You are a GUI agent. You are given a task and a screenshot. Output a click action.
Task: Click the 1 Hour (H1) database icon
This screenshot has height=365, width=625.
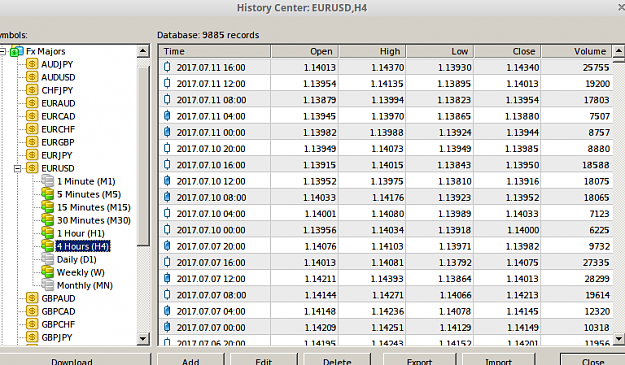[47, 233]
